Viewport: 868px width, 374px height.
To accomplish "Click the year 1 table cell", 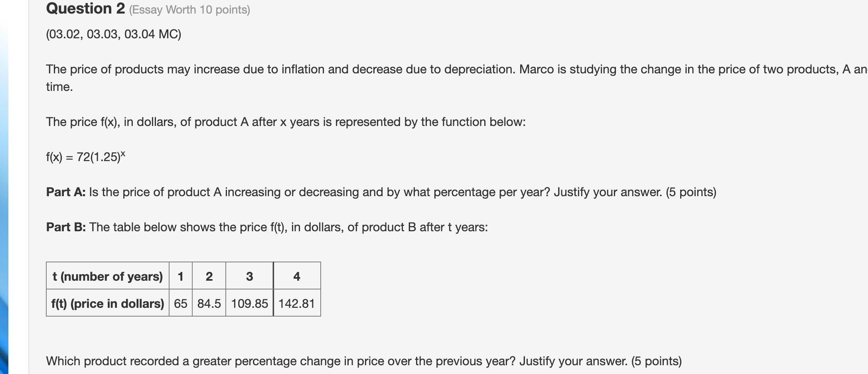I will tap(181, 276).
